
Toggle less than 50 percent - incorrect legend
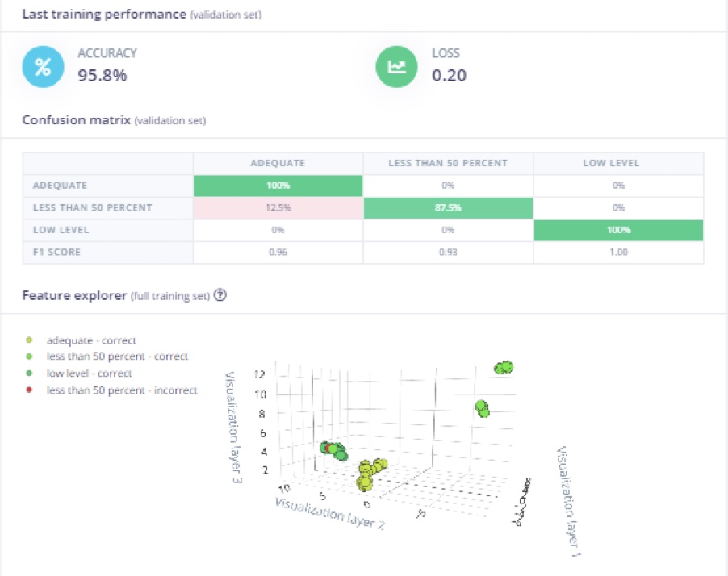(x=122, y=390)
